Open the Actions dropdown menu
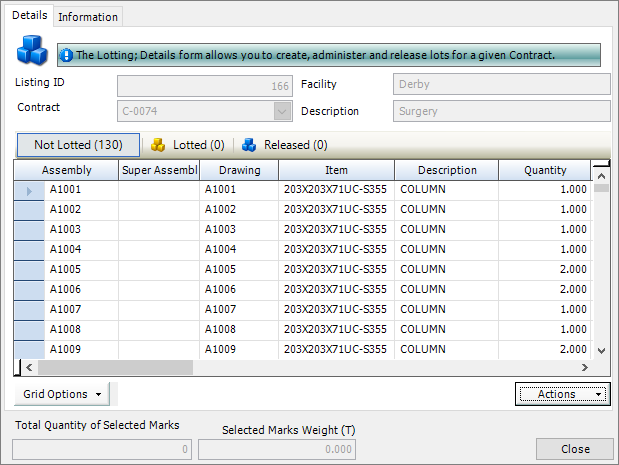Viewport: 619px width, 465px height. pyautogui.click(x=562, y=394)
